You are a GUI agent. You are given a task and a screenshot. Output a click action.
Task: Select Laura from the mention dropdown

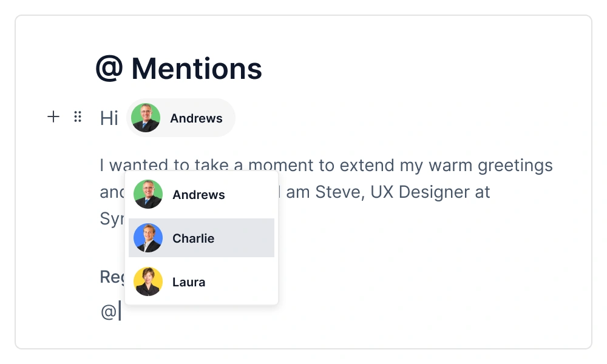[x=201, y=281]
